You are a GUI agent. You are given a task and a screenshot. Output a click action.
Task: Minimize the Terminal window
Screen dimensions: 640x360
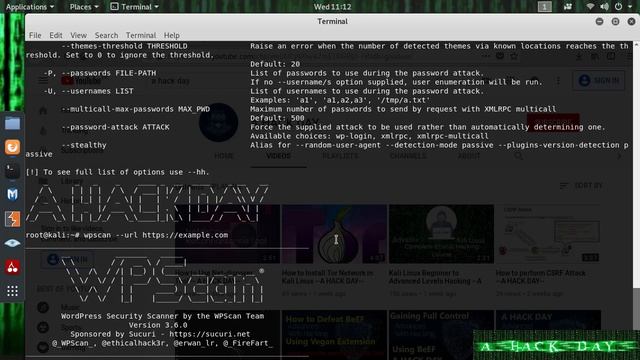click(599, 22)
